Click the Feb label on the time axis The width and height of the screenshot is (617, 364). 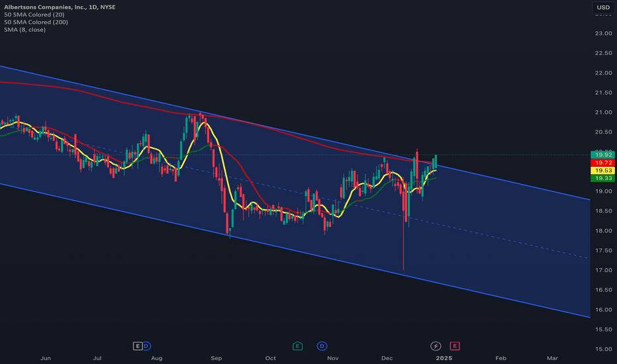pyautogui.click(x=500, y=358)
